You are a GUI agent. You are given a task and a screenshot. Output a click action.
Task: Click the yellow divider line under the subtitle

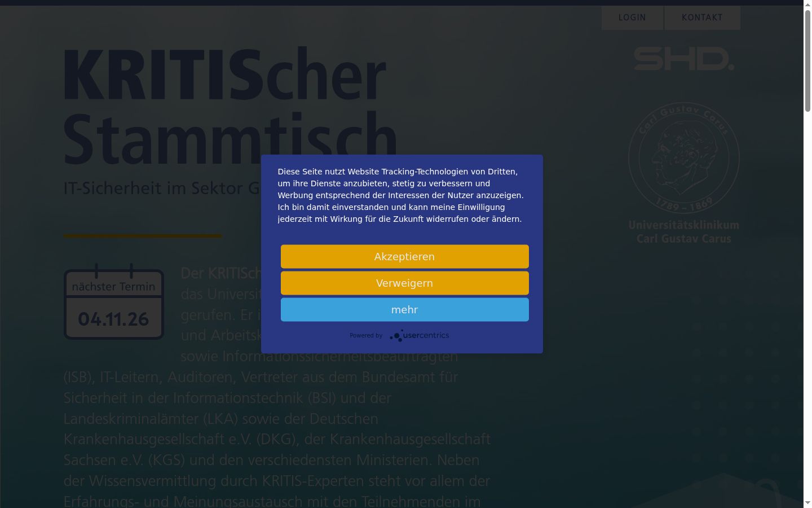tap(143, 236)
